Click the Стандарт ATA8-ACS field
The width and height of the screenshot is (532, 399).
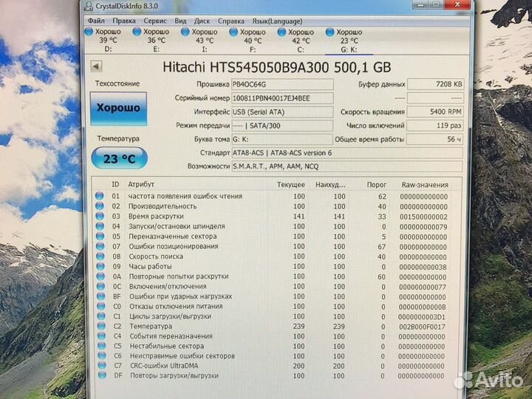point(347,153)
